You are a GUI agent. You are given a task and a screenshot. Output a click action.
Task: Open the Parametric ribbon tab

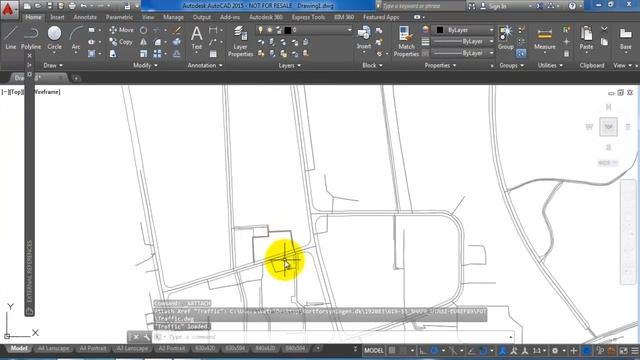click(x=119, y=17)
